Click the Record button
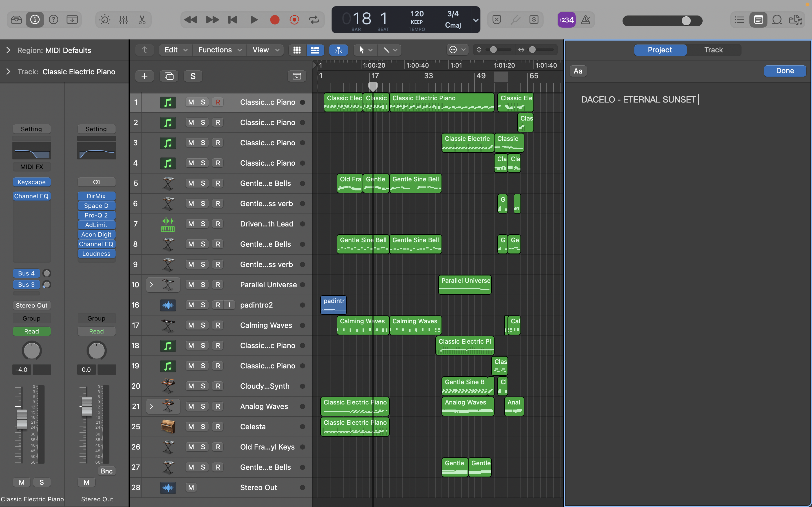The width and height of the screenshot is (812, 507). click(x=274, y=20)
